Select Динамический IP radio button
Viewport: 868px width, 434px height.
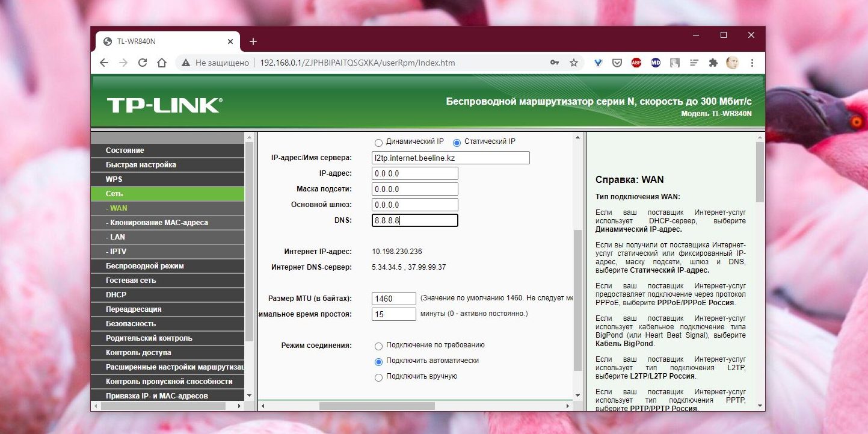click(378, 143)
